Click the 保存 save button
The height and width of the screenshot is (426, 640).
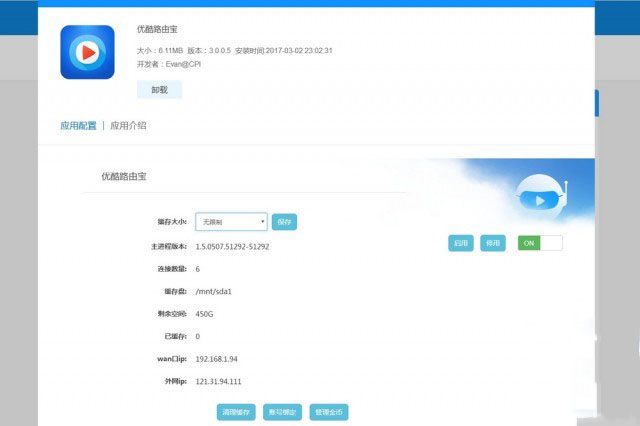[284, 222]
